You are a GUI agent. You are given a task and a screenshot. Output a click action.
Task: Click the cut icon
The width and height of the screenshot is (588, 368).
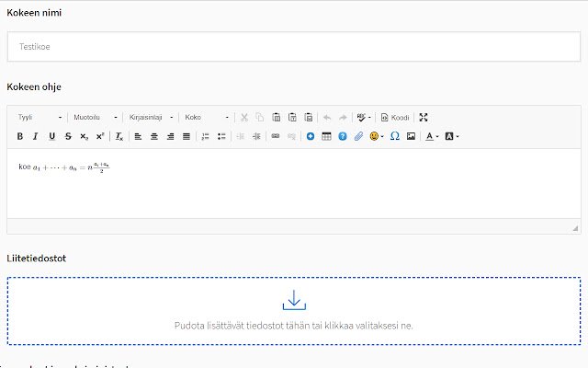click(244, 118)
